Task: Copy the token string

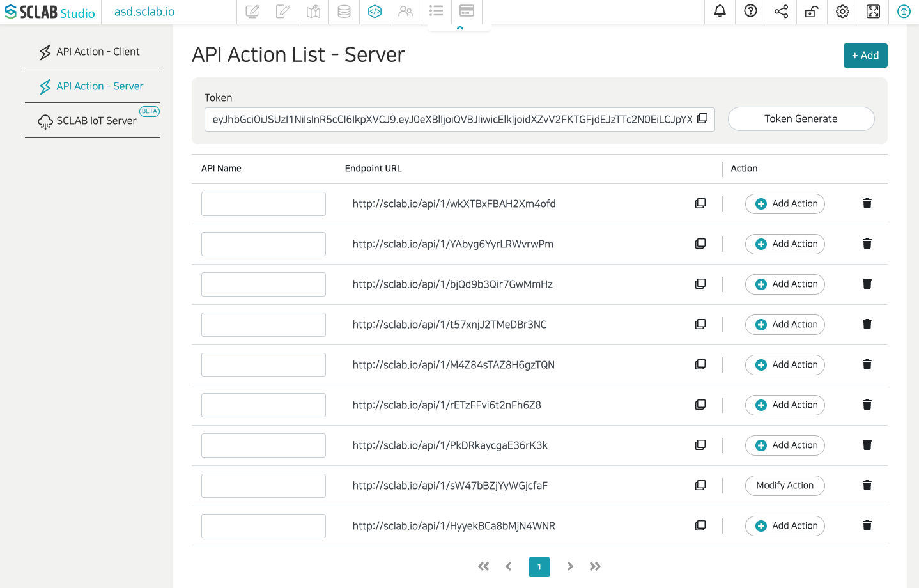Action: [702, 118]
